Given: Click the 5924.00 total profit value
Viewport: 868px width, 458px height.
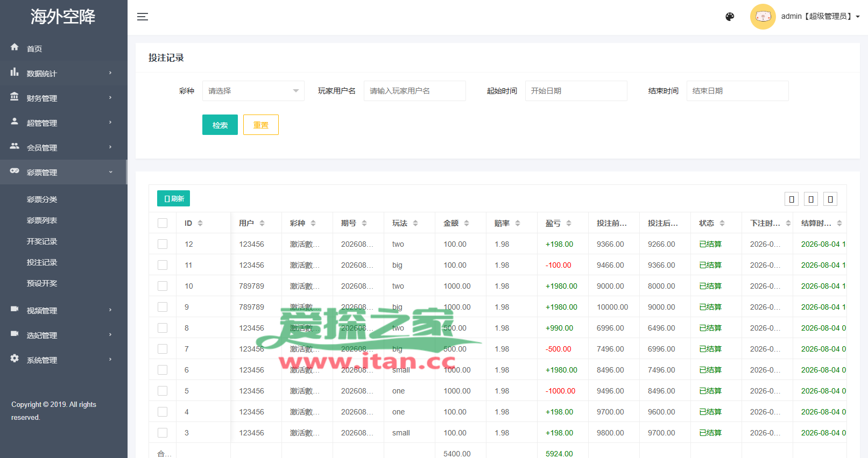Looking at the screenshot, I should pos(559,454).
